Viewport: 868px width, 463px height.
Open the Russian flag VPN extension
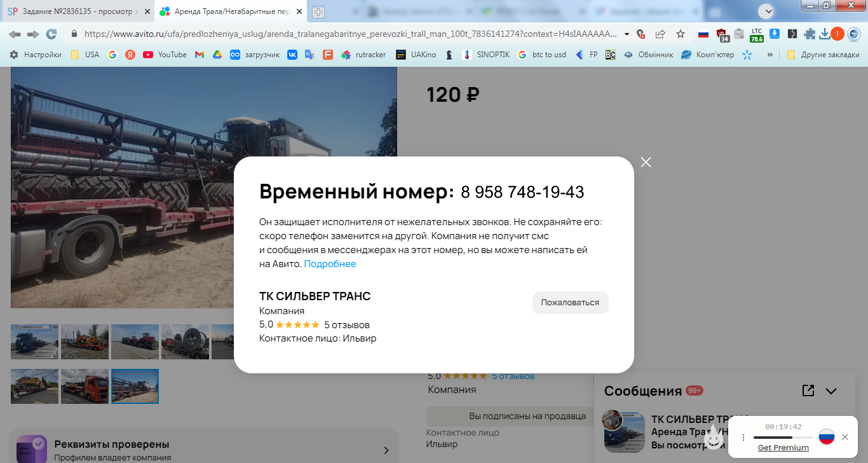(x=703, y=34)
